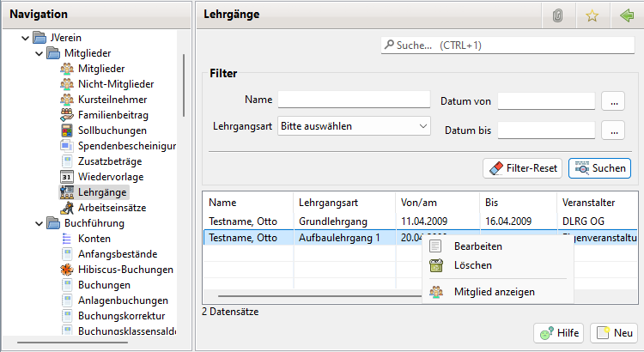Open date picker for Datum von
This screenshot has height=352, width=644.
click(x=611, y=101)
